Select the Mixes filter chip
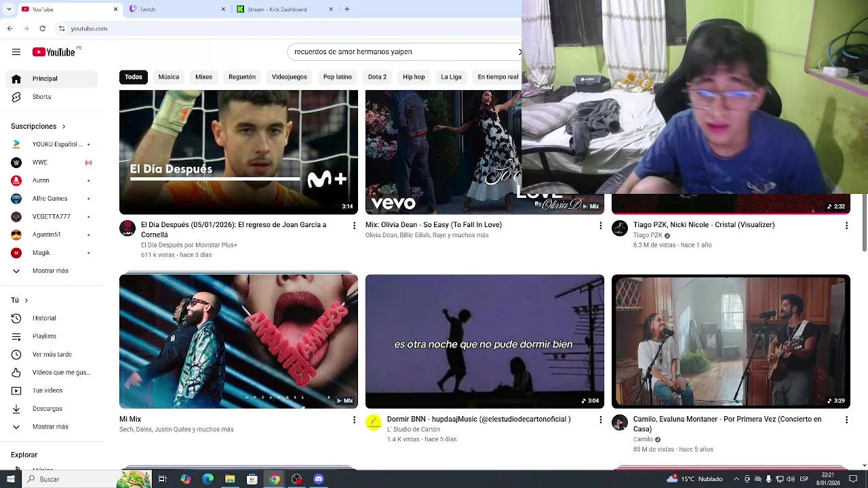Screen dimensions: 868x488 (x=204, y=77)
